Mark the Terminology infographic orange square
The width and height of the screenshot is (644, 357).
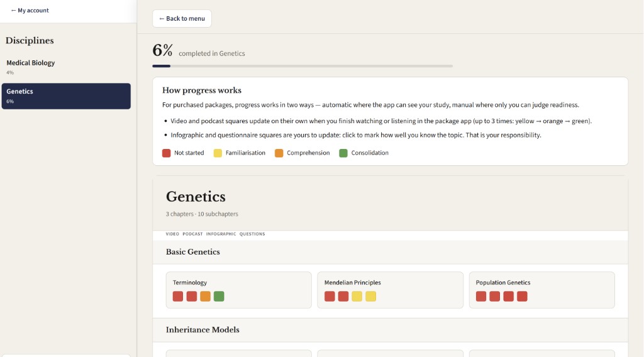(206, 296)
